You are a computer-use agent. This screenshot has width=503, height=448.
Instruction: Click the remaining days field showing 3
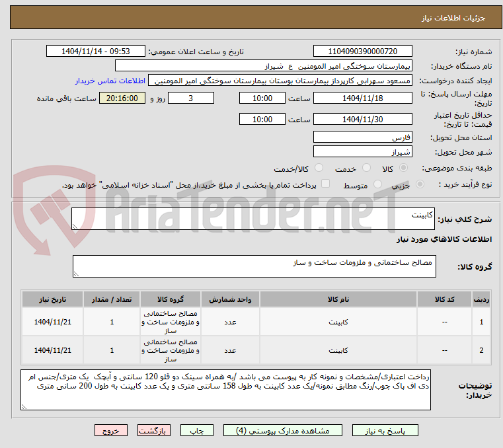pos(191,98)
